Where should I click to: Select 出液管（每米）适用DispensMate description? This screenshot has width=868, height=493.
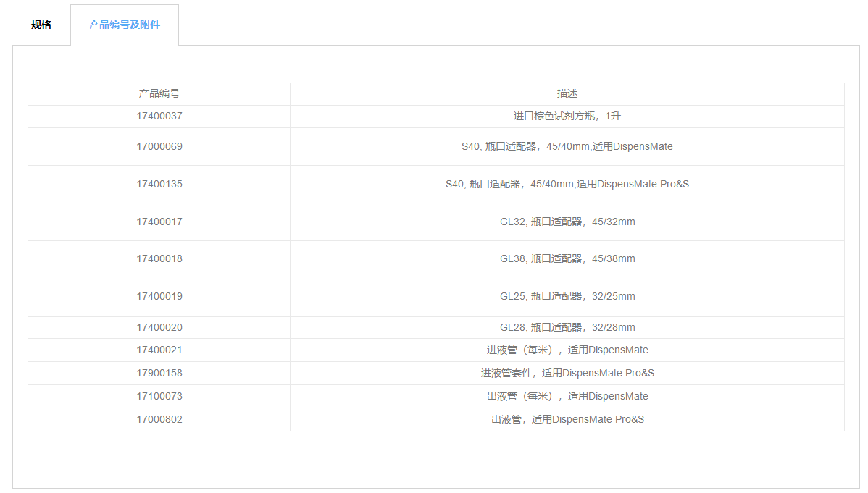pos(567,397)
